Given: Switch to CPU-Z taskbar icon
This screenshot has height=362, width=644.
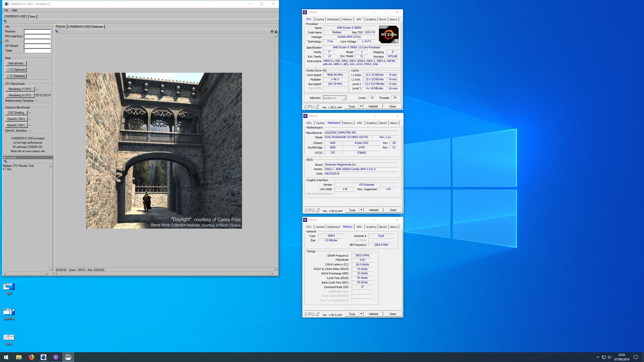Looking at the screenshot, I should pos(56,357).
